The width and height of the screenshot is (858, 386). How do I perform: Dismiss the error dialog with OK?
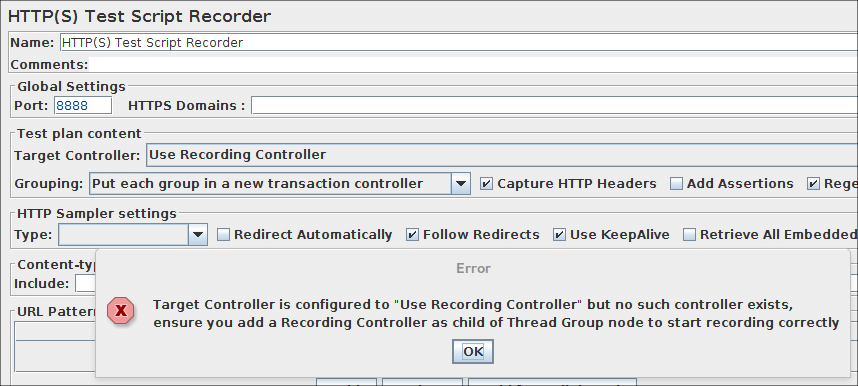point(473,352)
